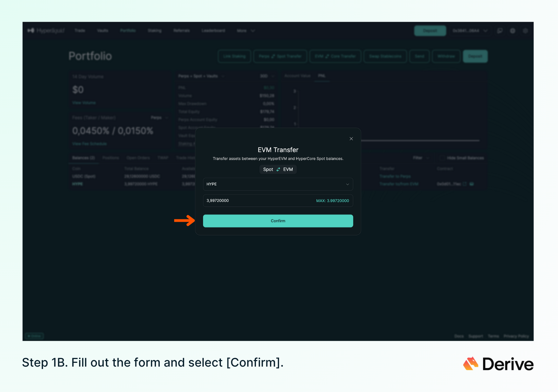Click the Perps Spot Transfer button
Image resolution: width=558 pixels, height=392 pixels.
point(280,56)
